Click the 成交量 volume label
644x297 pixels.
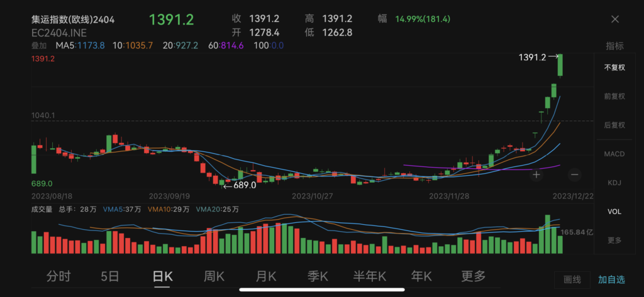click(42, 209)
